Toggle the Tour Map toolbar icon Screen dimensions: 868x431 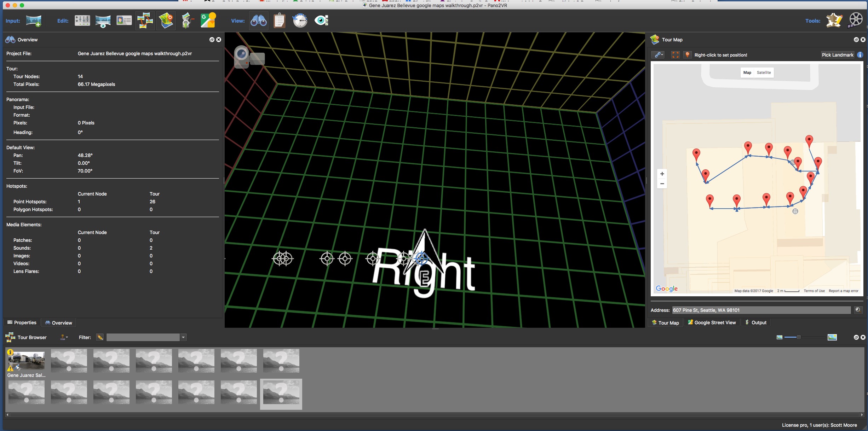point(166,21)
